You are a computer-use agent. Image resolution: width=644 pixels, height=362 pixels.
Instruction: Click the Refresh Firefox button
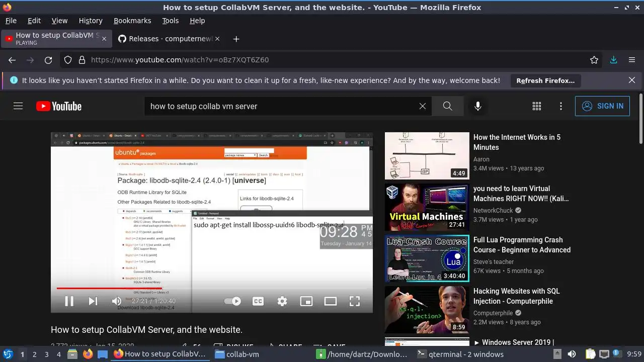545,80
